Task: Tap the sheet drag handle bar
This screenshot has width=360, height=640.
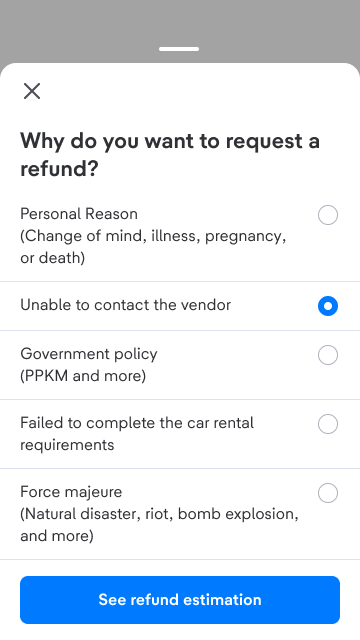Action: click(x=179, y=49)
